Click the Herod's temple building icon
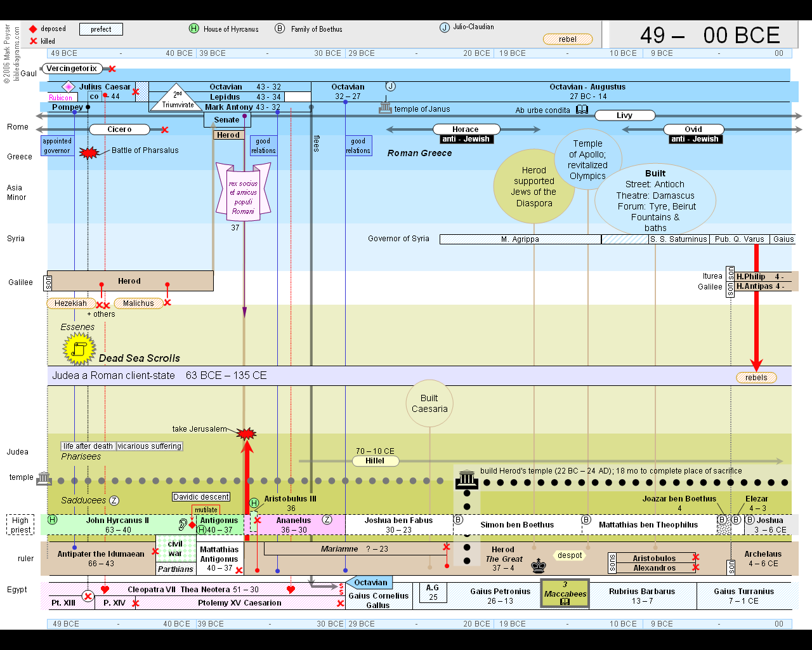812x650 pixels. pos(467,479)
